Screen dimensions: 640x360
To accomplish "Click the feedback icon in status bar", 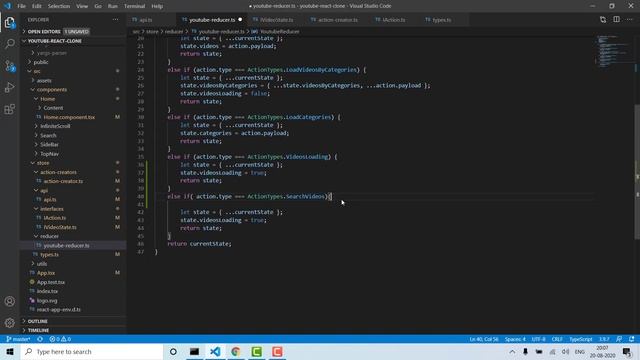I will [x=619, y=339].
